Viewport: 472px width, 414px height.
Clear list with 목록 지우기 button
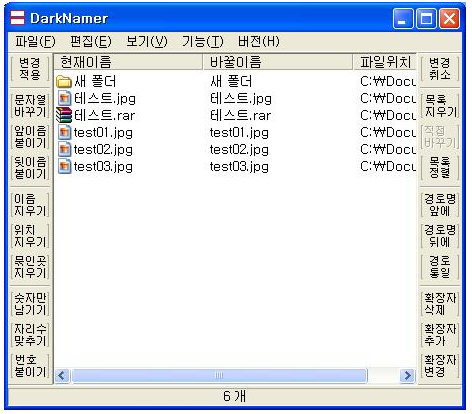pyautogui.click(x=440, y=106)
